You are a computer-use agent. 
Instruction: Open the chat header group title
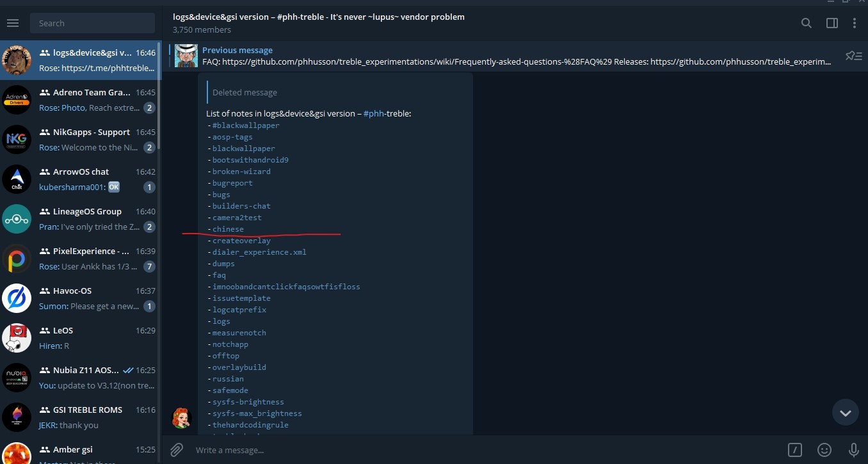[319, 17]
